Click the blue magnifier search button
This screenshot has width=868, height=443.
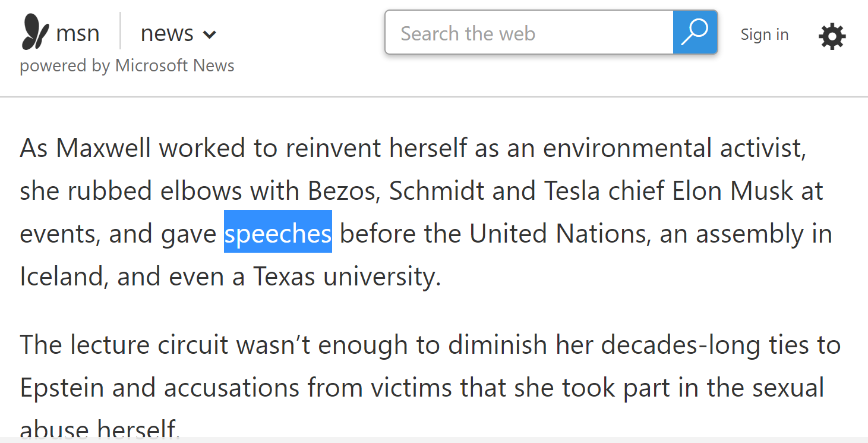pos(695,32)
